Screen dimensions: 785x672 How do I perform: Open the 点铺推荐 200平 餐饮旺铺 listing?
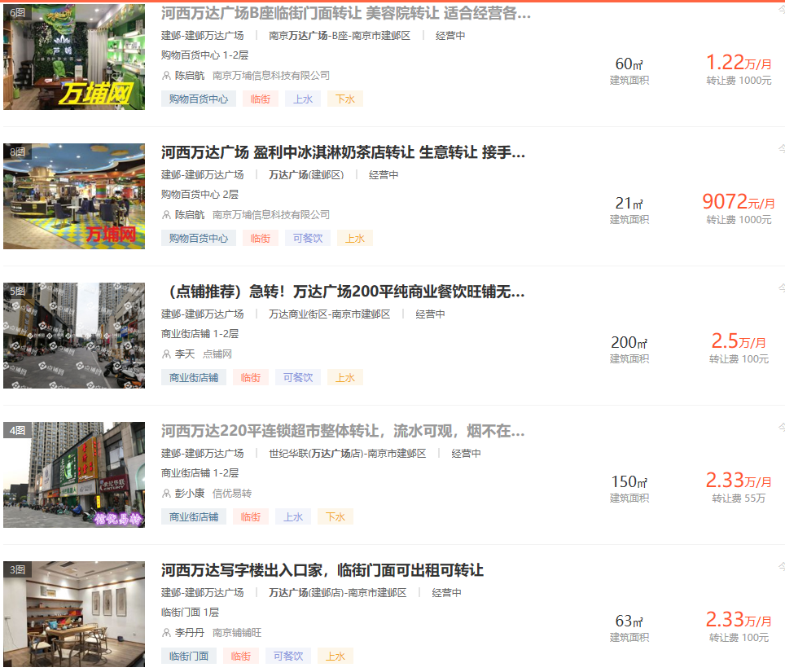(343, 292)
